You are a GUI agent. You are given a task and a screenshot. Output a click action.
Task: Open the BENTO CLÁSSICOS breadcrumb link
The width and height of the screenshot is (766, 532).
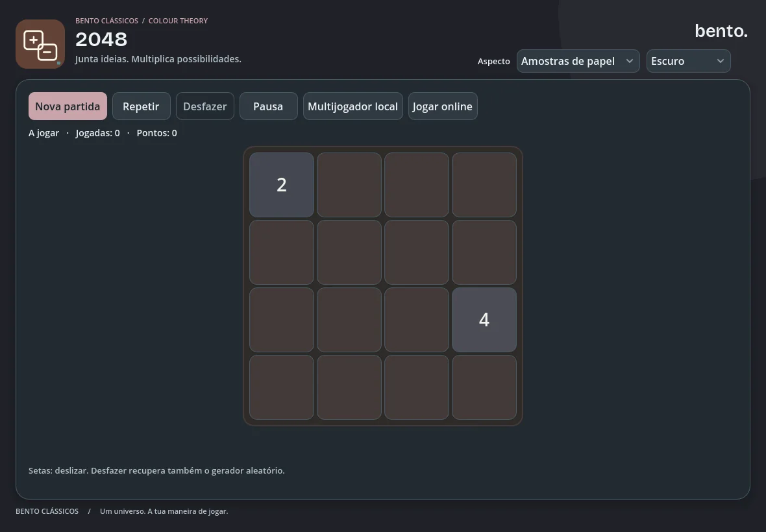[106, 21]
